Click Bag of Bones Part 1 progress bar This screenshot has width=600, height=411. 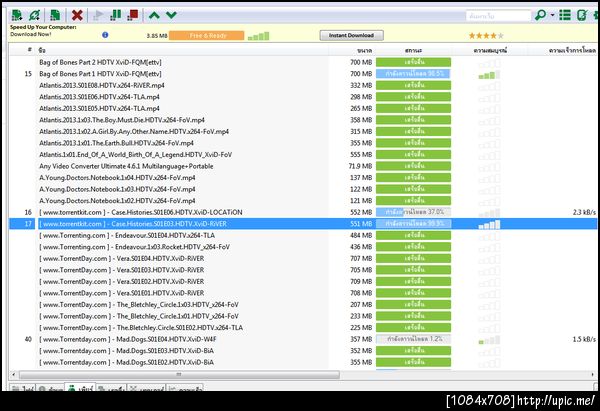click(413, 73)
